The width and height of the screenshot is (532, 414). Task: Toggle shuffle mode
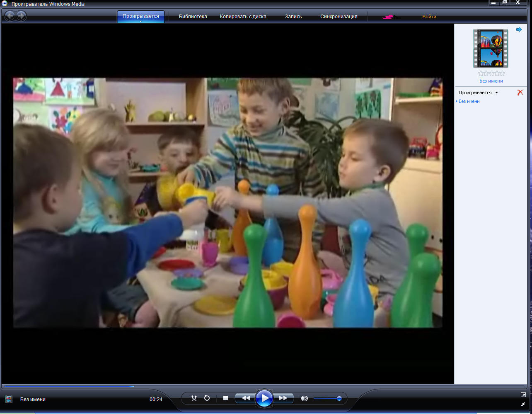click(194, 398)
